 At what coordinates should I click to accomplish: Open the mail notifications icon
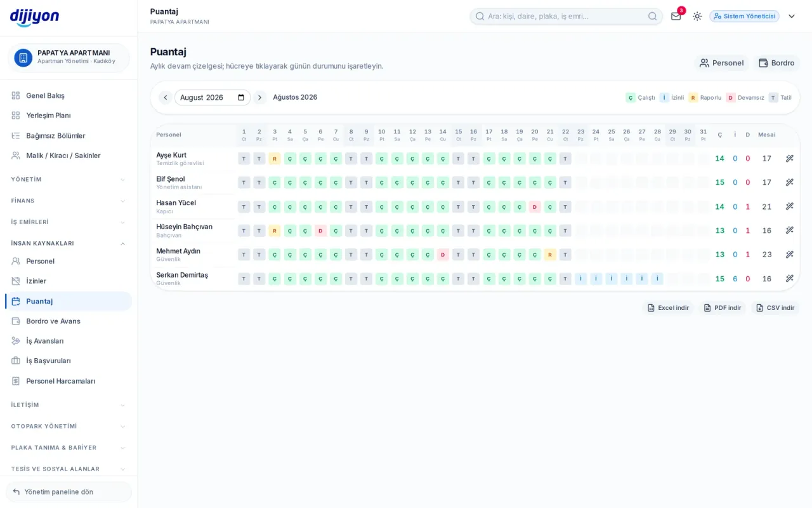coord(676,16)
